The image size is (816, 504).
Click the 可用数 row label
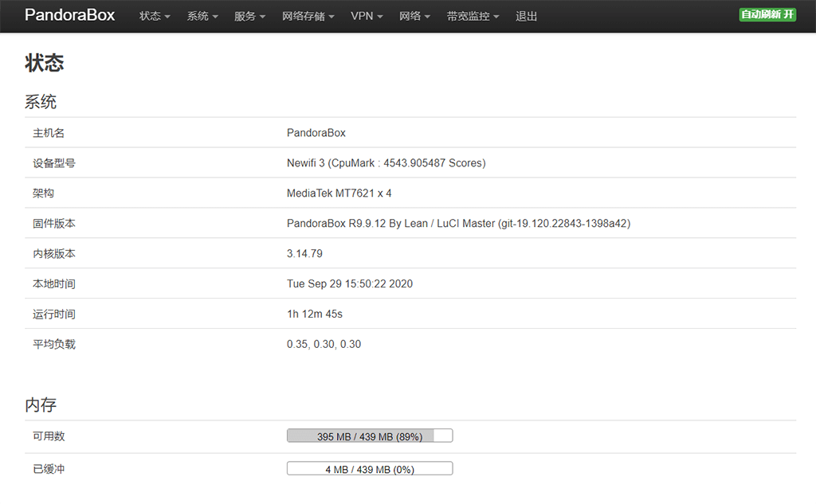pyautogui.click(x=49, y=436)
